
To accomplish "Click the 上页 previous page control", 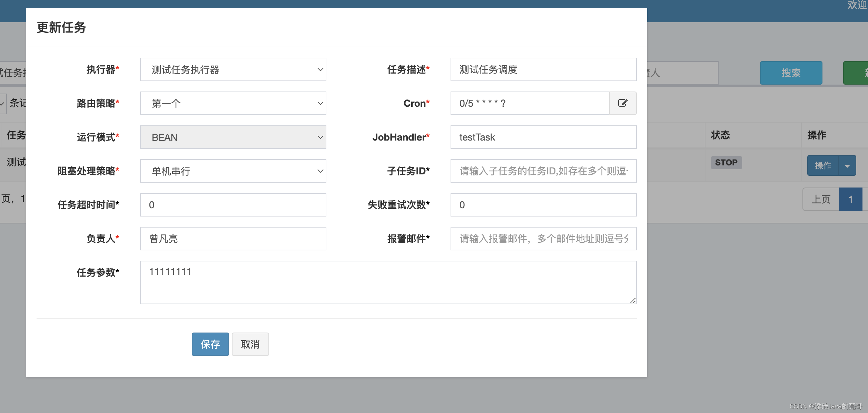I will pos(821,199).
